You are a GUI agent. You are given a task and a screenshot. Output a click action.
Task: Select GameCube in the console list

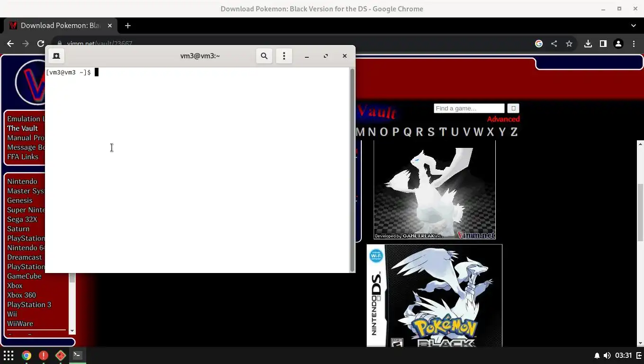pos(24,276)
